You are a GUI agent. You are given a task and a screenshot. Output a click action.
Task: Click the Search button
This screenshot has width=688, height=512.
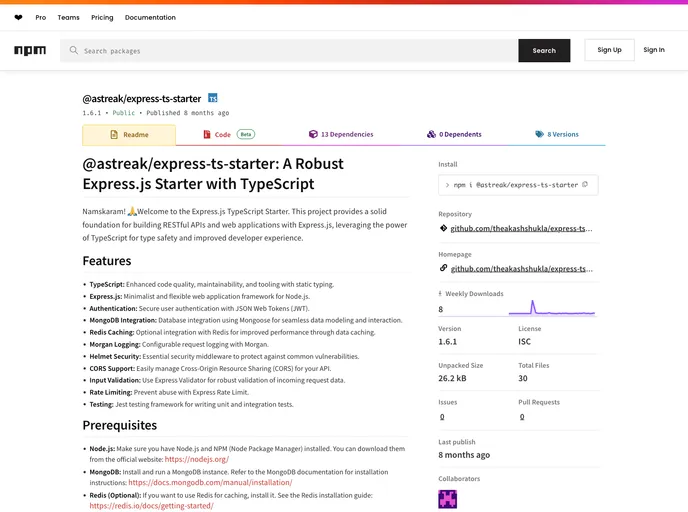544,50
